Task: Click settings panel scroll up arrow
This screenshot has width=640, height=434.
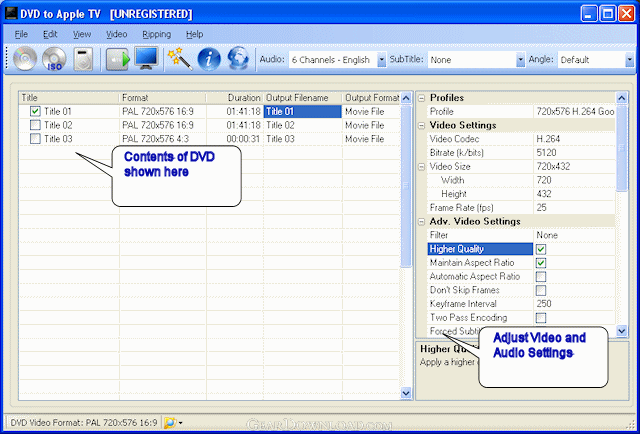Action: 621,98
